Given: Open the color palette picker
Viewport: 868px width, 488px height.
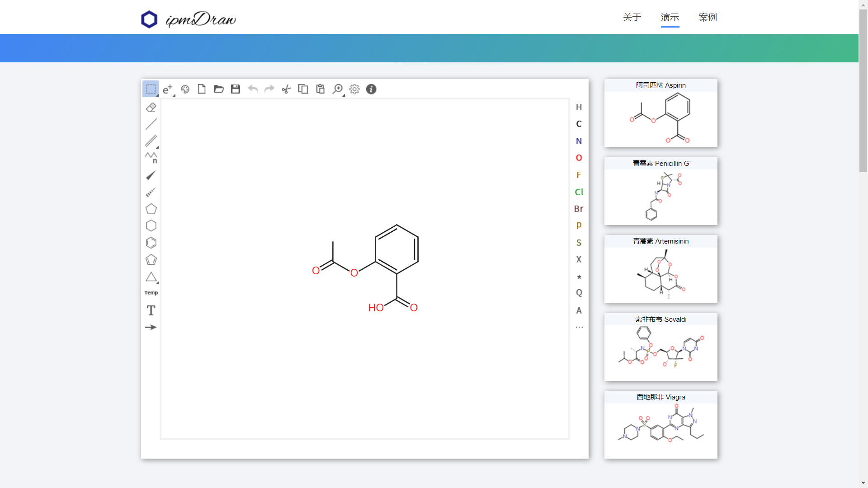Looking at the screenshot, I should (x=185, y=89).
